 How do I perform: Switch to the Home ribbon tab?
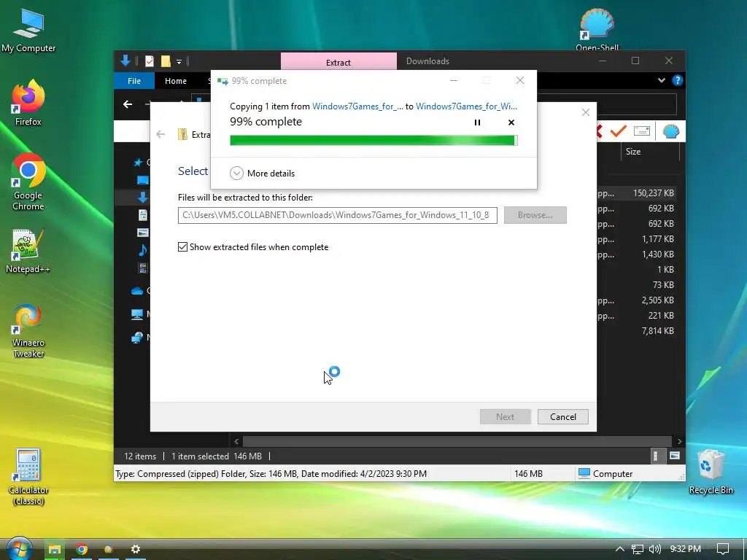click(176, 81)
